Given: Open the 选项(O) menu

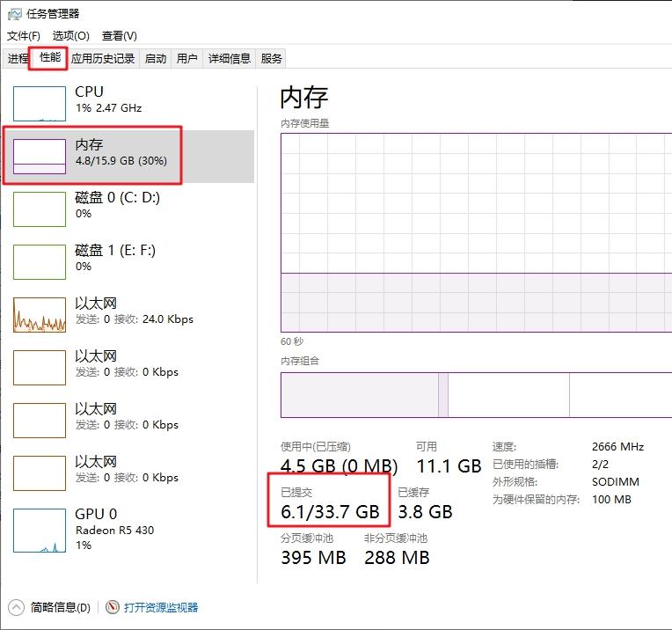Looking at the screenshot, I should [x=70, y=36].
